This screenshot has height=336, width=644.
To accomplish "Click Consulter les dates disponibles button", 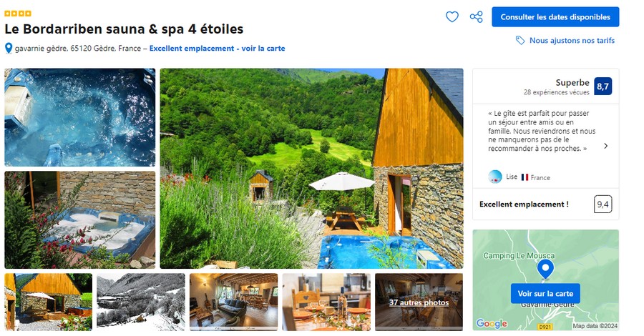I will (555, 17).
